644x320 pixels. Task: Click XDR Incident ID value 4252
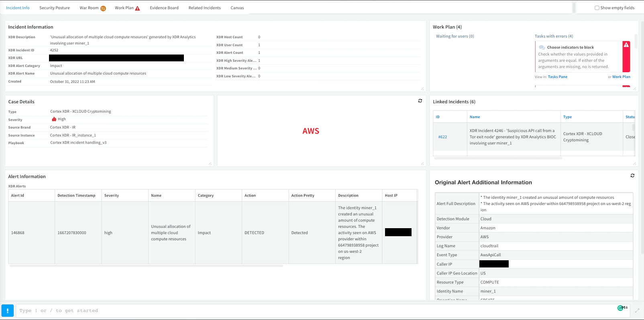[x=54, y=51]
